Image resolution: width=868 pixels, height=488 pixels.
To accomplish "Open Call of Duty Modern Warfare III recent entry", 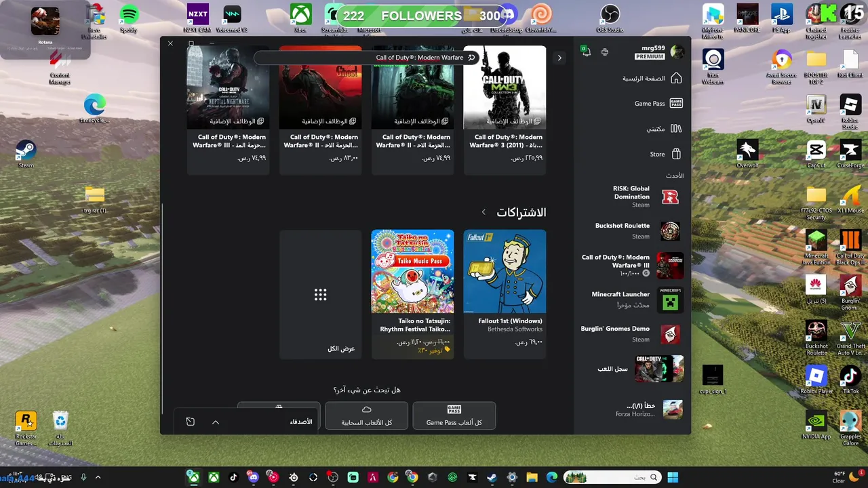I will pyautogui.click(x=632, y=265).
